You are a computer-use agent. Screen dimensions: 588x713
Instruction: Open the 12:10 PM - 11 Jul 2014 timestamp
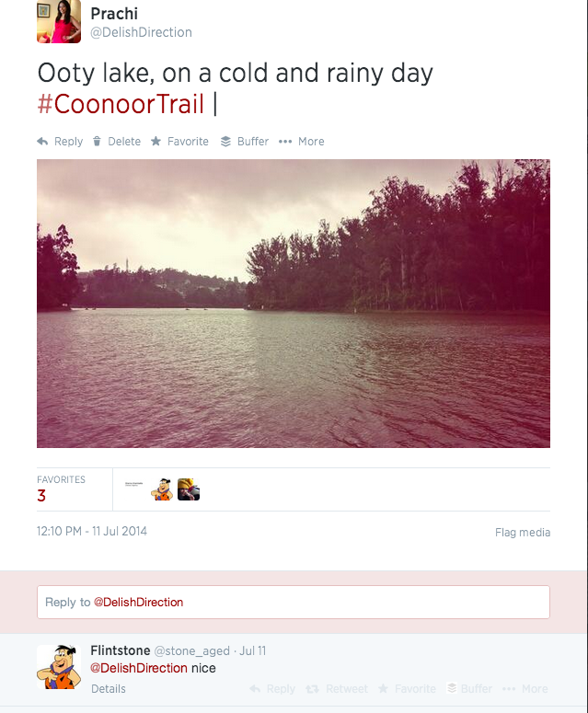coord(92,532)
